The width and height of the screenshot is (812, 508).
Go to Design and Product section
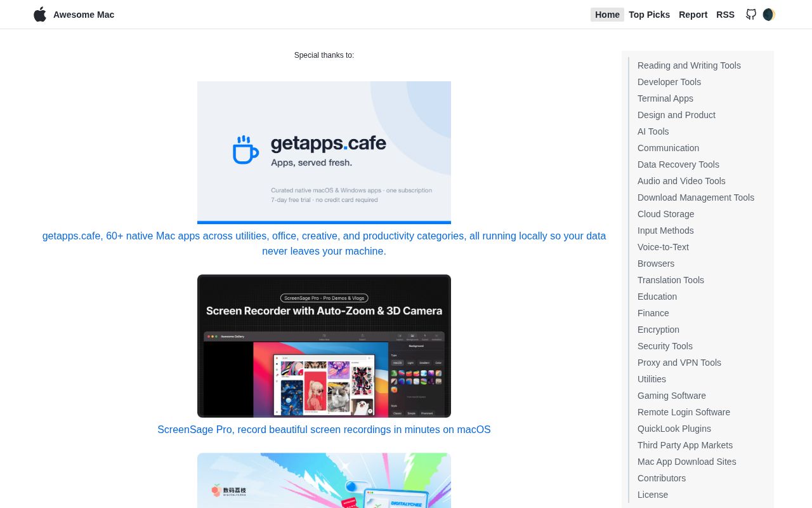click(676, 115)
